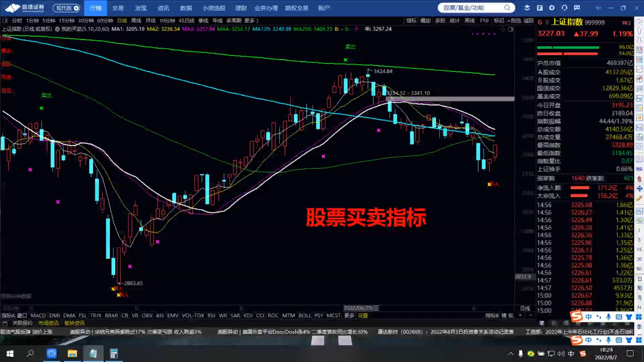644x362 pixels.
Task: Switch chart to 分时 intraday view
Action: (17, 21)
